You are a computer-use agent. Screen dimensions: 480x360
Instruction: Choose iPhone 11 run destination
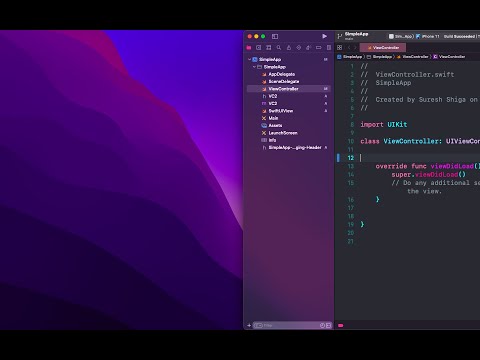coord(428,36)
